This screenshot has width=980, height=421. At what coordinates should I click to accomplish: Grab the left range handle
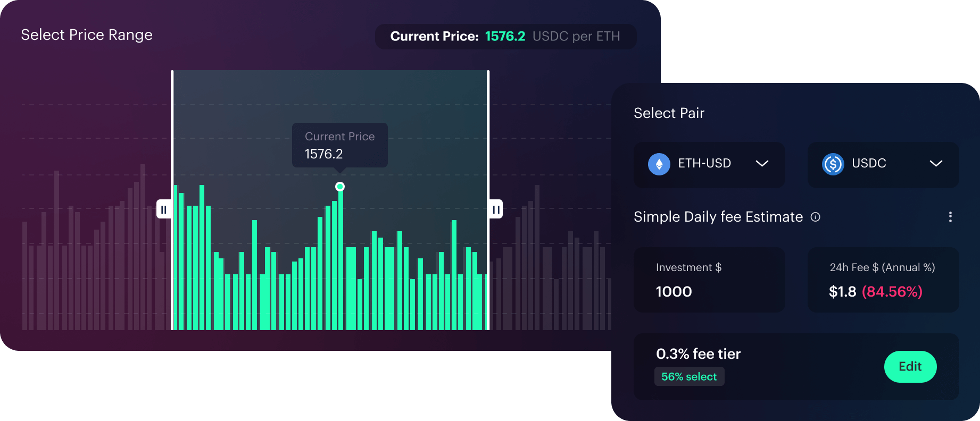[x=164, y=209]
